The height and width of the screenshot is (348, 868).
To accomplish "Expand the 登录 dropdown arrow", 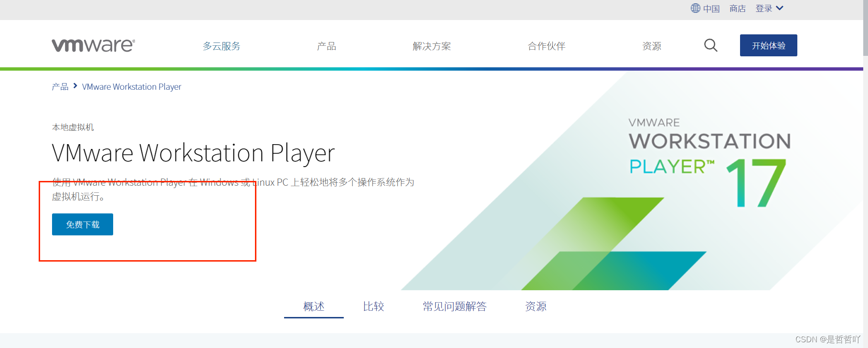I will (x=780, y=8).
